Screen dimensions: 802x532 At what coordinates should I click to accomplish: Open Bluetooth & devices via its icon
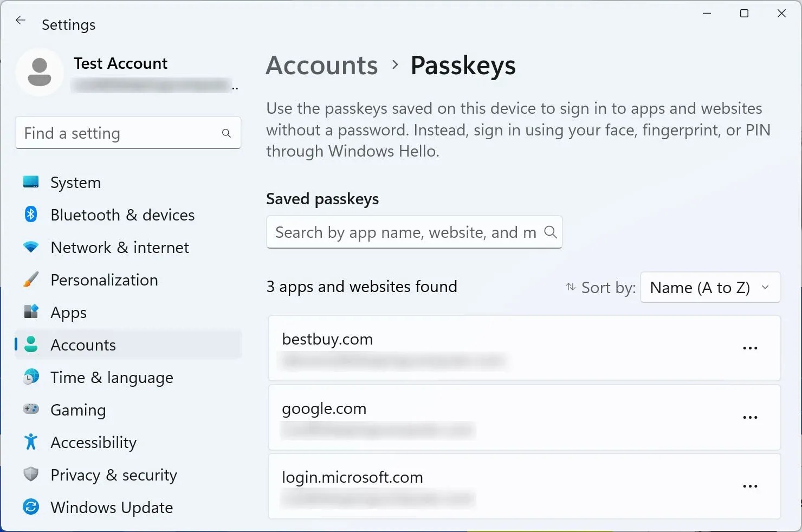(31, 215)
